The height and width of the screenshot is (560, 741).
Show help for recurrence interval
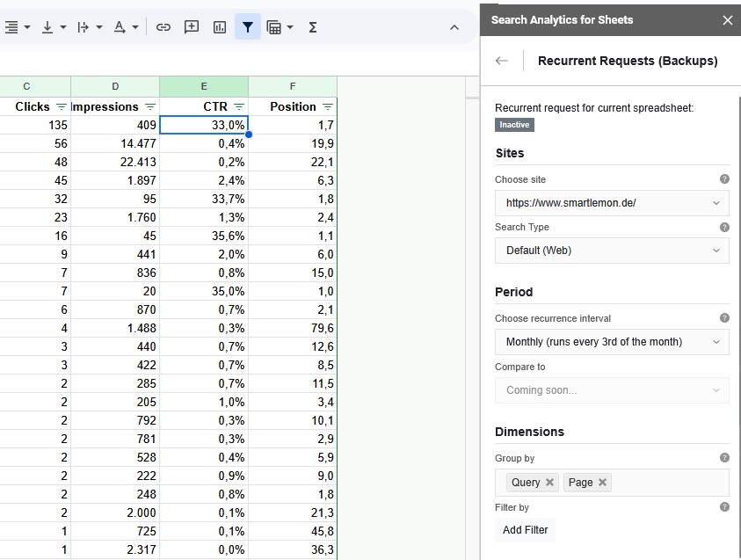724,317
